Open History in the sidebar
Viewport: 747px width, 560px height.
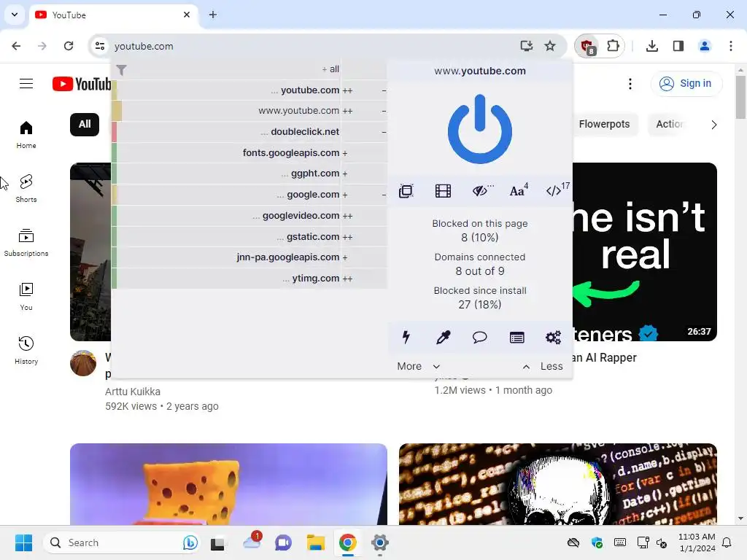(26, 350)
